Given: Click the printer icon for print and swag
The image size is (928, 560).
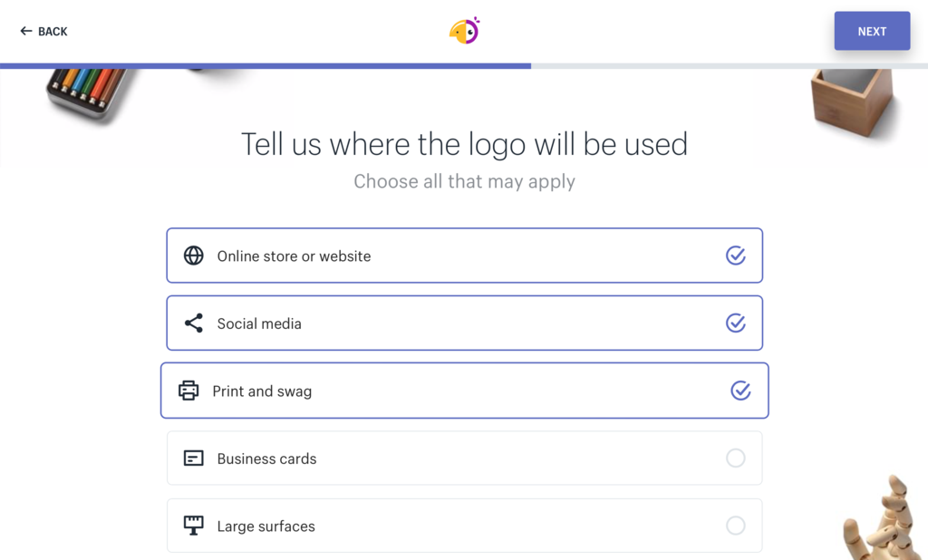Looking at the screenshot, I should pyautogui.click(x=188, y=391).
